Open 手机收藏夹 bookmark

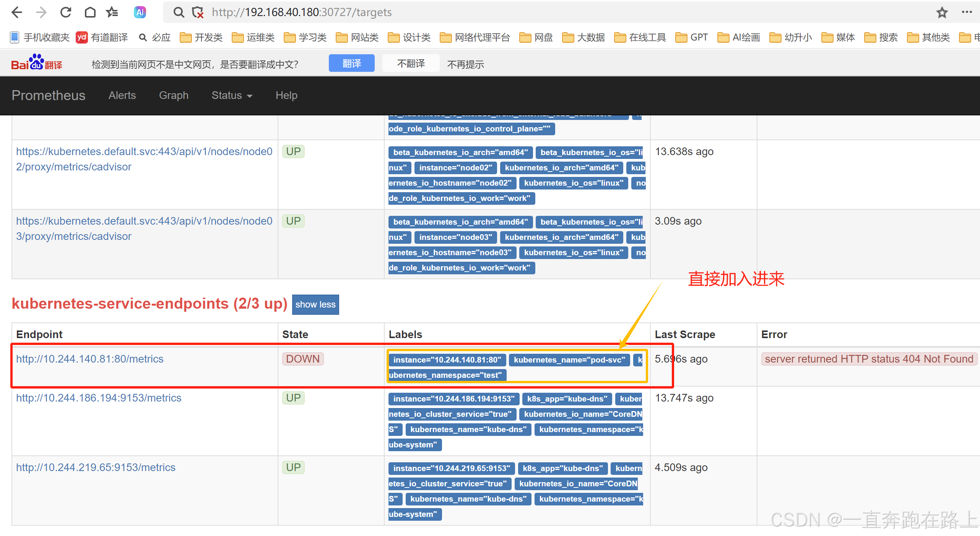pos(40,37)
